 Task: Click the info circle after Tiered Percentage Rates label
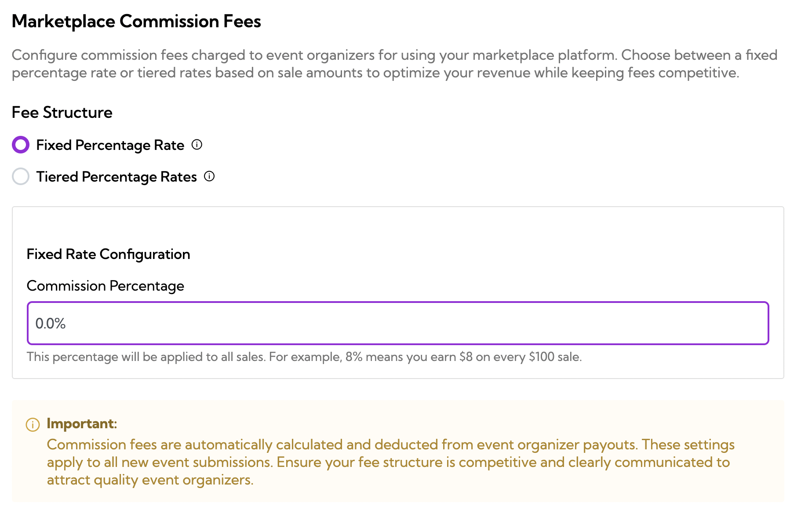click(x=210, y=176)
